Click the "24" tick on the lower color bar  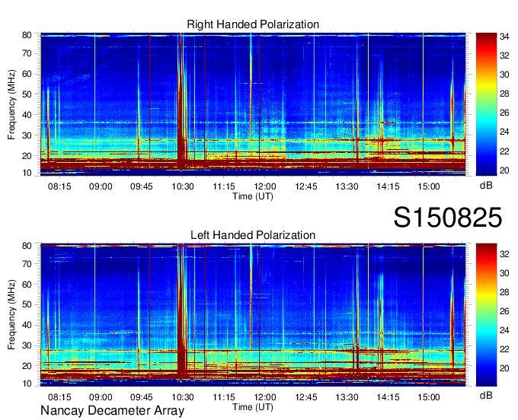click(504, 330)
